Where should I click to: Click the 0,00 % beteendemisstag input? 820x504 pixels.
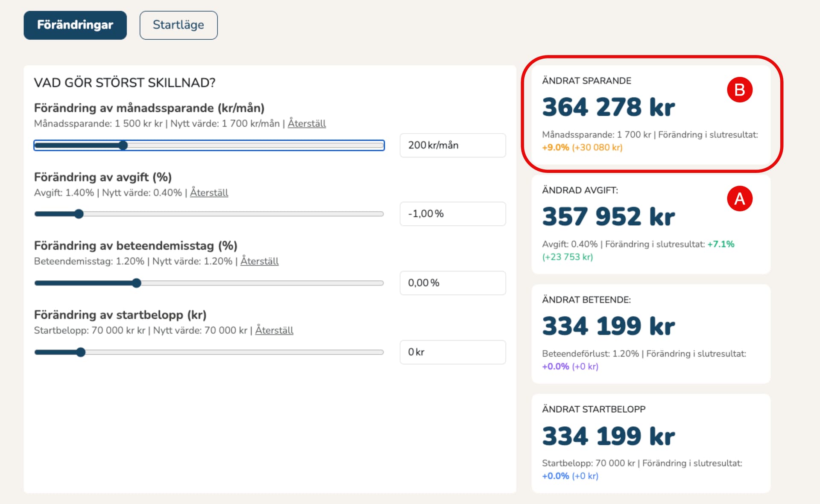click(453, 283)
